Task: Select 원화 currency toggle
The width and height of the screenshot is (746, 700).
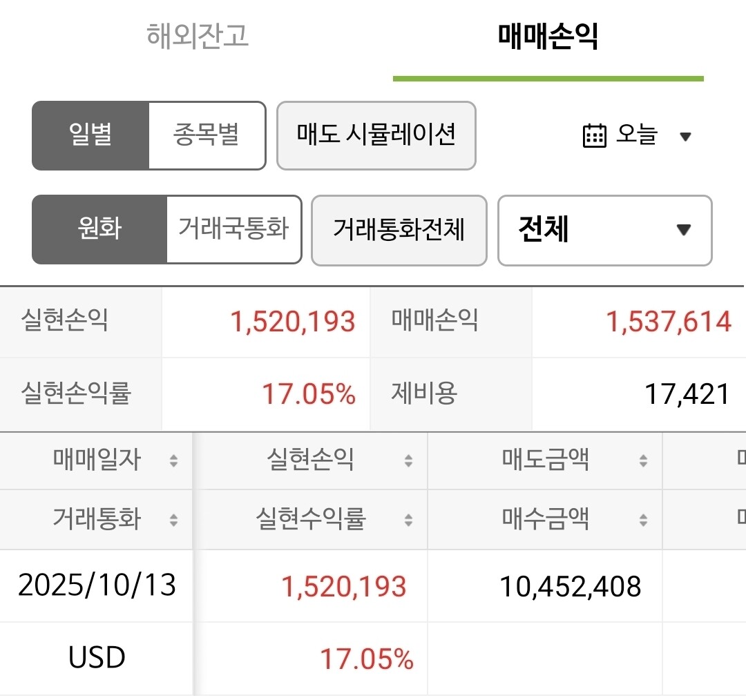Action: click(x=99, y=229)
